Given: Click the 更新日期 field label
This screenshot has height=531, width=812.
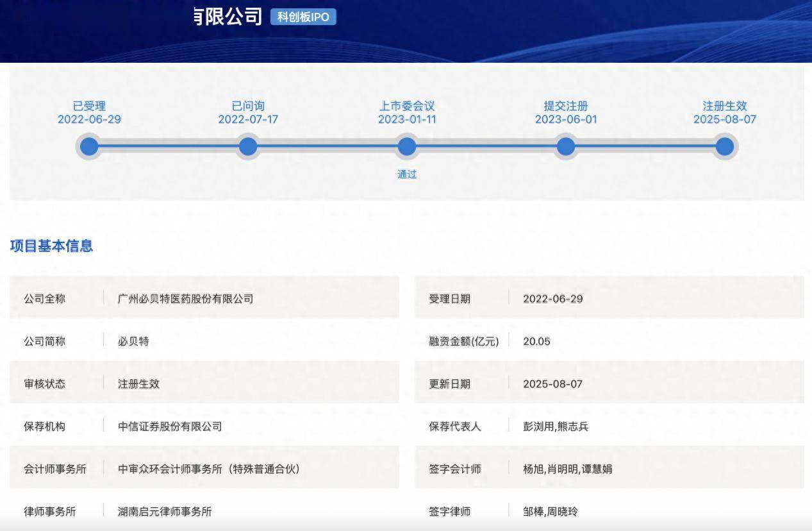Looking at the screenshot, I should pos(449,383).
